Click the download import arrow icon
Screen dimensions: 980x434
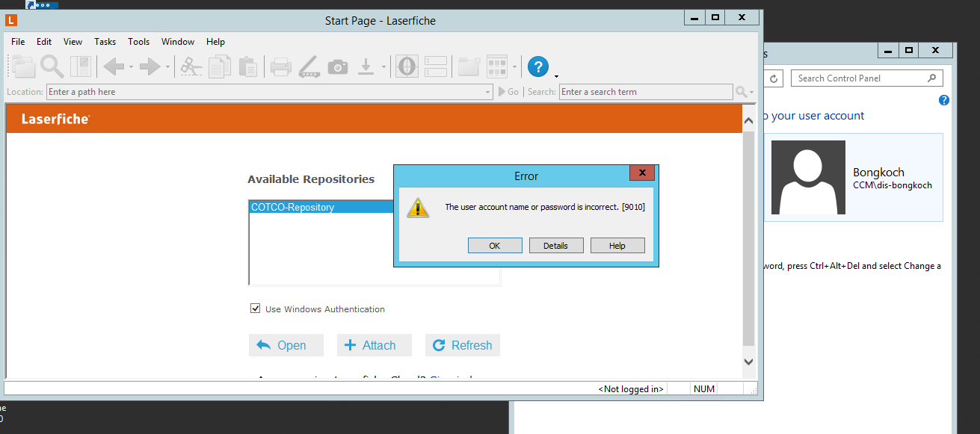pyautogui.click(x=366, y=66)
